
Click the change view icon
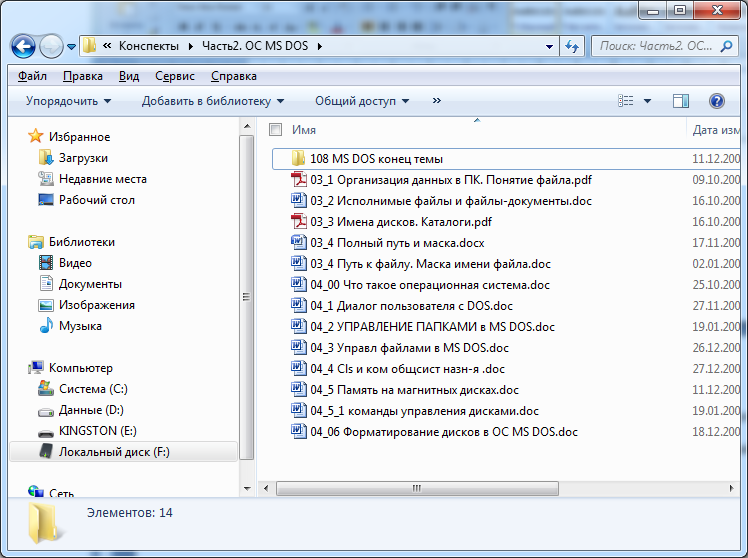click(x=625, y=101)
